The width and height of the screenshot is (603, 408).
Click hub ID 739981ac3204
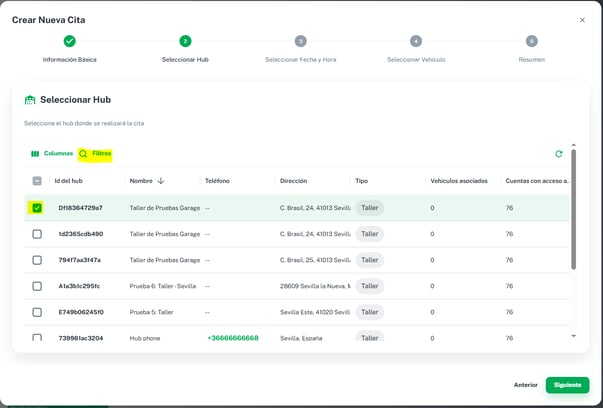(x=81, y=338)
